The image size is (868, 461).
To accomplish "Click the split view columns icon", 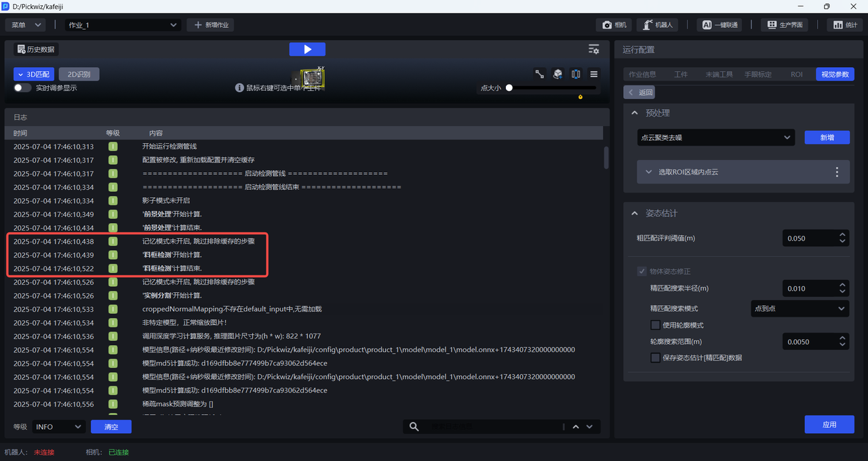I will (x=576, y=74).
